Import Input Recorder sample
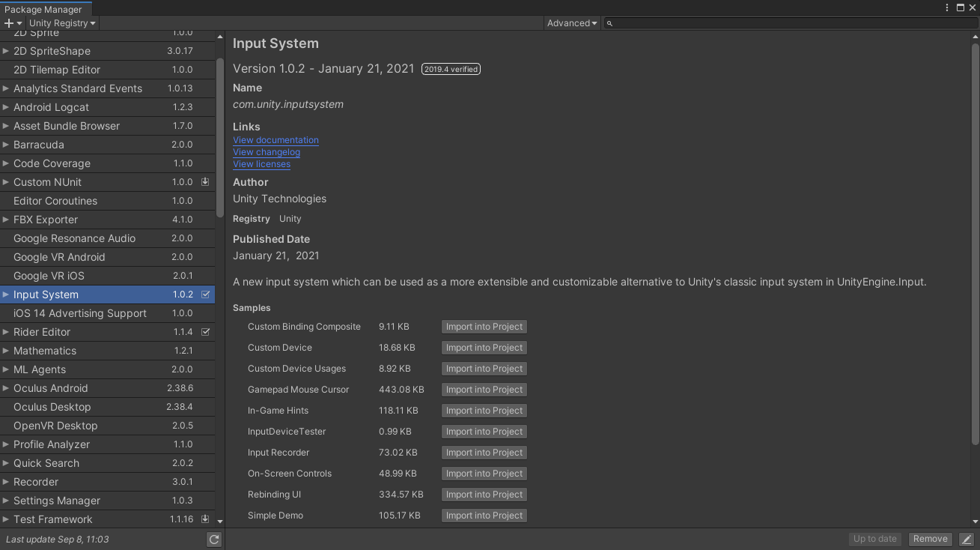 pos(484,453)
